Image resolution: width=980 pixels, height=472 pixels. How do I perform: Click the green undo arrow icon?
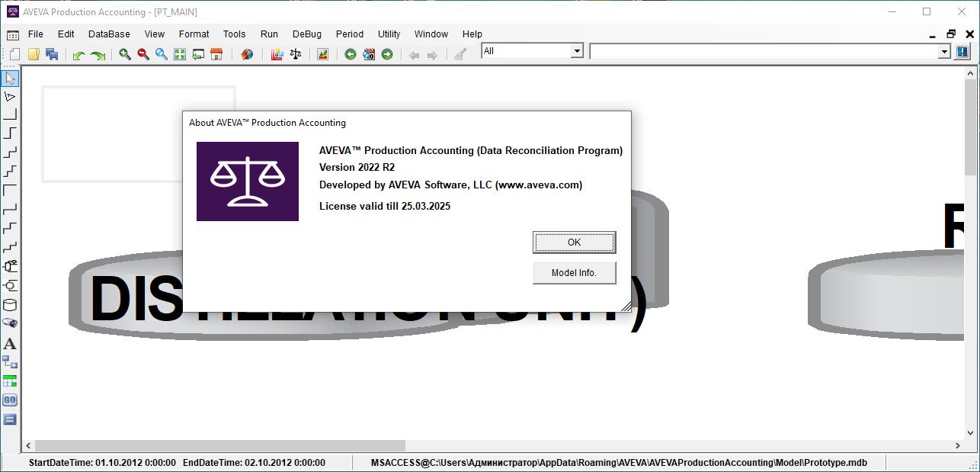[x=78, y=54]
